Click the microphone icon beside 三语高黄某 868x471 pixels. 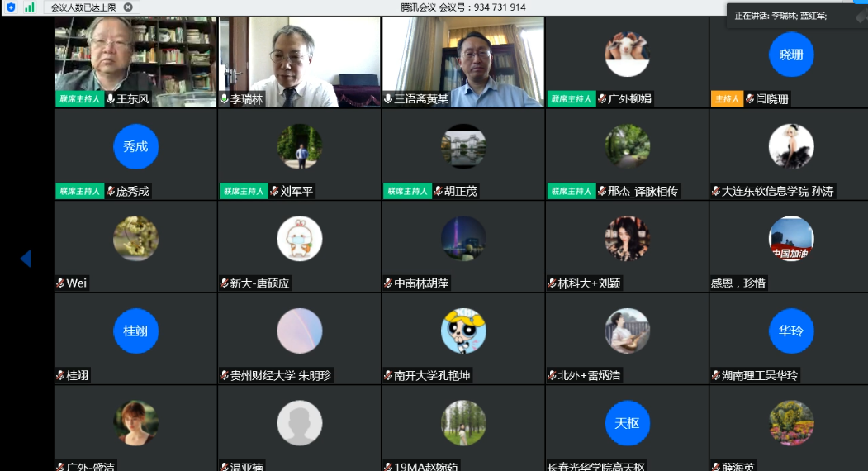click(x=388, y=99)
